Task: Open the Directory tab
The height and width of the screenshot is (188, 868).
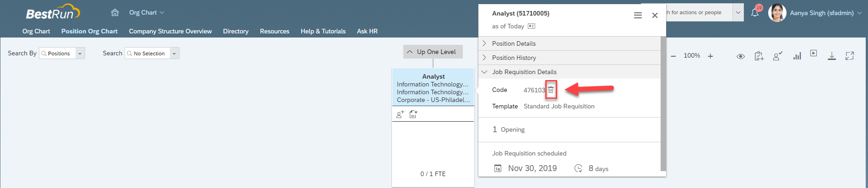Action: [236, 31]
